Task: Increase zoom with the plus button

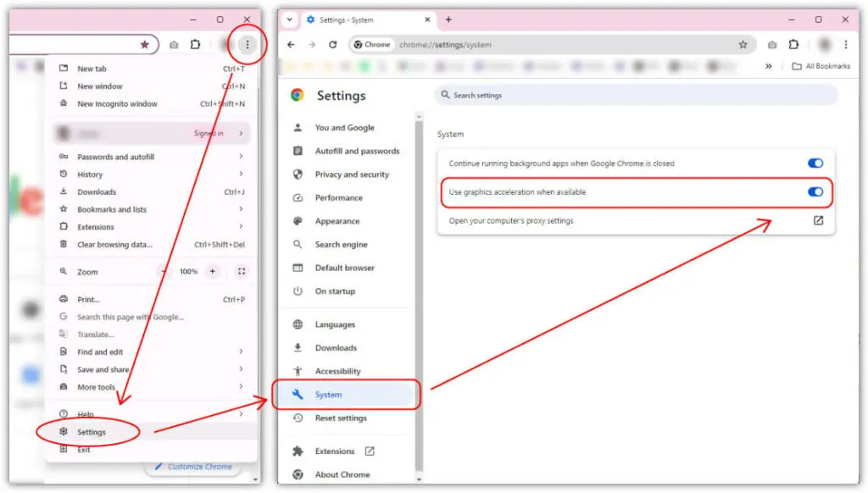Action: [x=212, y=272]
